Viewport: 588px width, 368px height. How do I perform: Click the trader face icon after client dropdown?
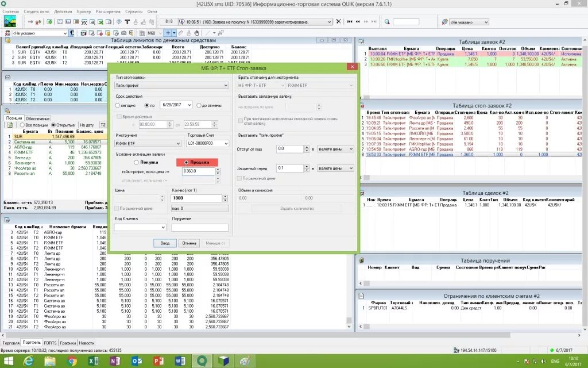coord(72,33)
